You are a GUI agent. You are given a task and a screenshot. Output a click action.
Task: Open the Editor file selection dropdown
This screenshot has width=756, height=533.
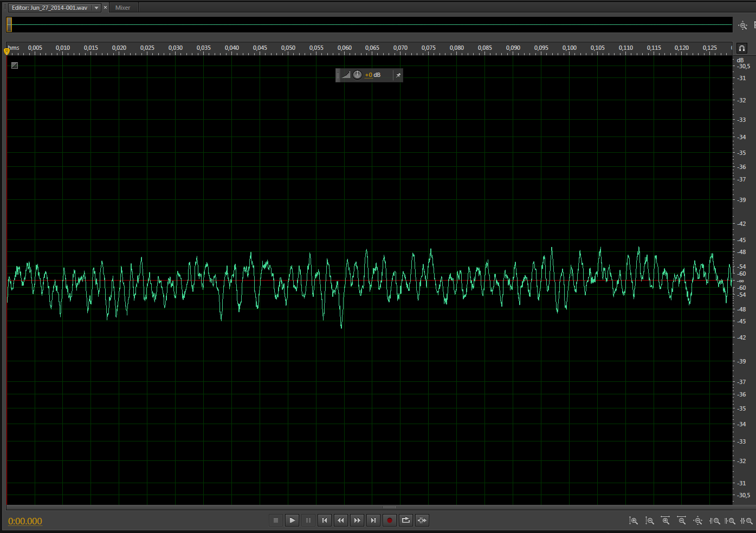96,8
